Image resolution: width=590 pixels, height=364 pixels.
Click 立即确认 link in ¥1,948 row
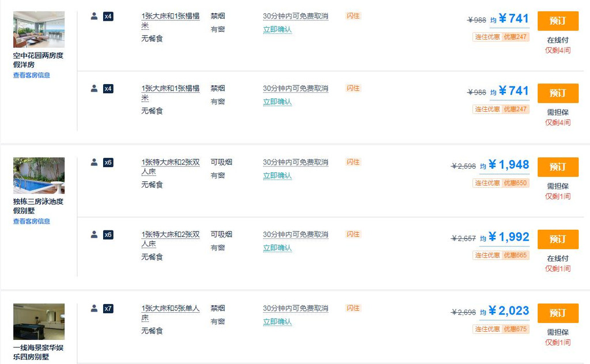pos(277,176)
